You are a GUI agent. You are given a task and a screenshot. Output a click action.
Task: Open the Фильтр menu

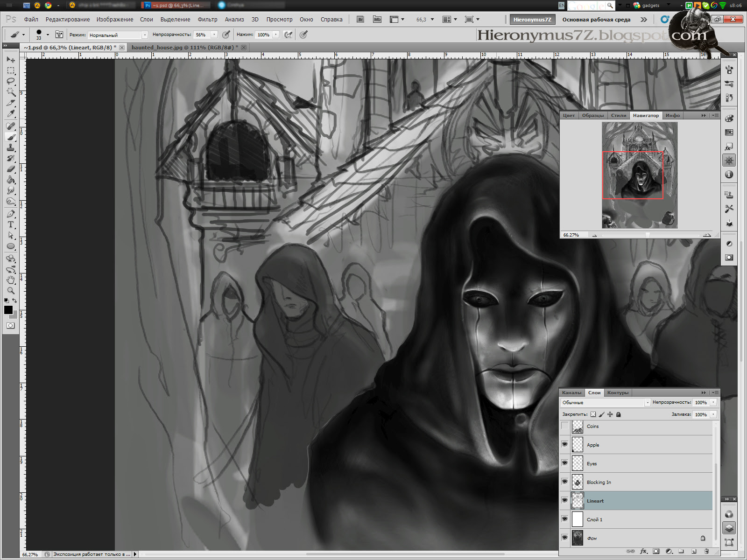click(x=207, y=20)
